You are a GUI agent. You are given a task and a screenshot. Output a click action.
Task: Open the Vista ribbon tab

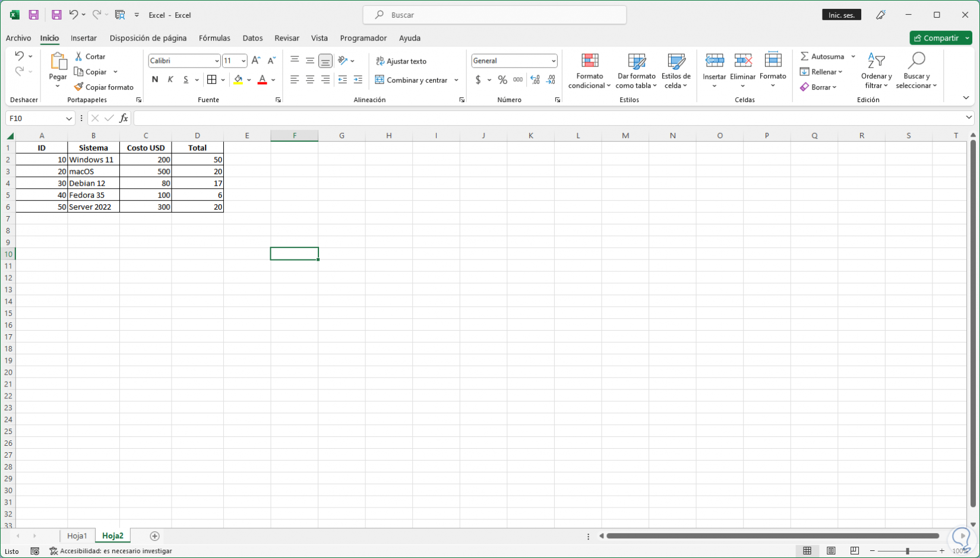point(320,38)
